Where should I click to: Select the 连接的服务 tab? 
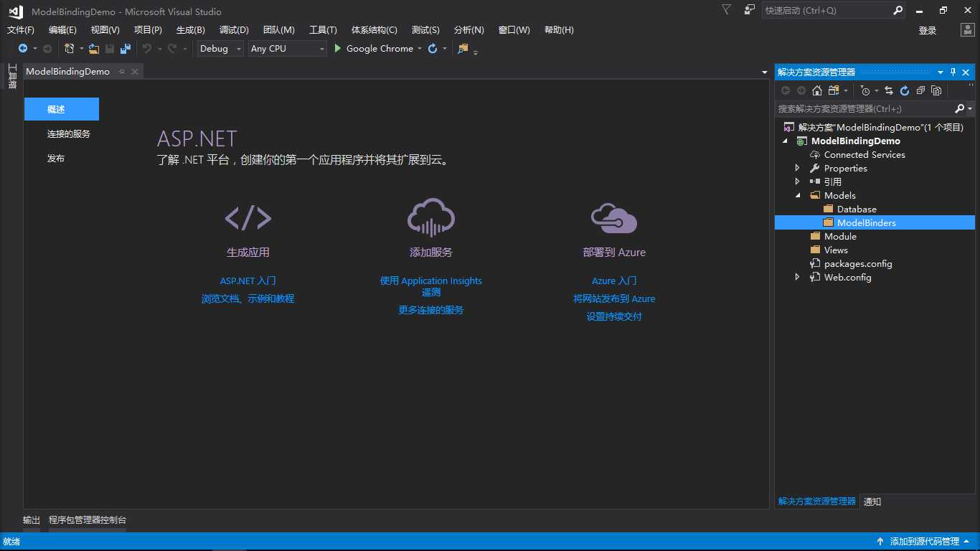tap(69, 133)
